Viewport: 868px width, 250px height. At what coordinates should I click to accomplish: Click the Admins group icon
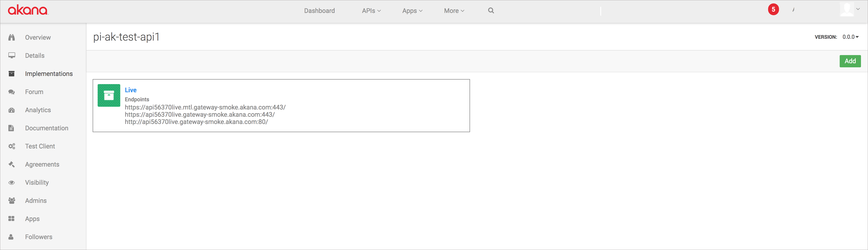coord(12,201)
